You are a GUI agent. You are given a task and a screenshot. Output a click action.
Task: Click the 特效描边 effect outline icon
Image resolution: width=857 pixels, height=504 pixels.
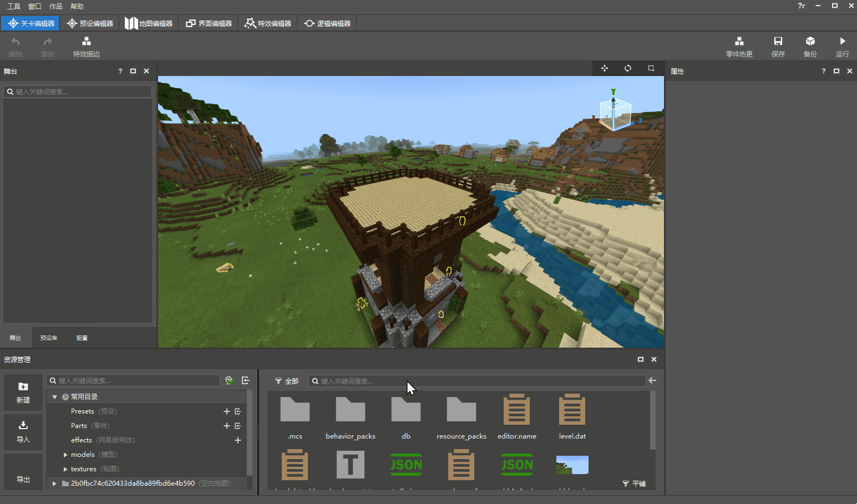[x=86, y=42]
